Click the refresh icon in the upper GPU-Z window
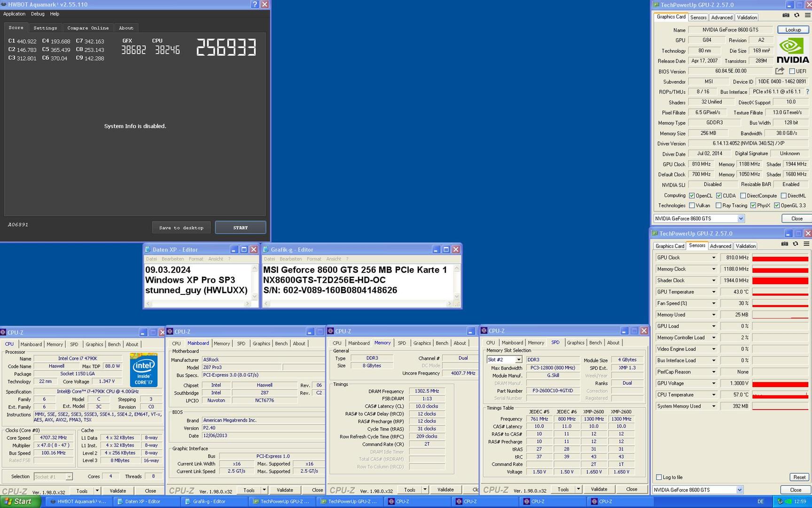 (x=796, y=16)
